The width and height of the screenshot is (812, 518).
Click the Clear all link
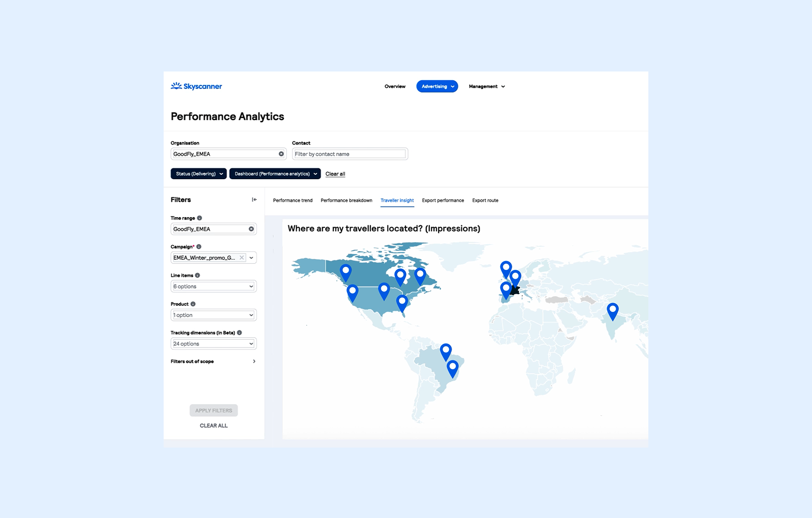click(335, 174)
